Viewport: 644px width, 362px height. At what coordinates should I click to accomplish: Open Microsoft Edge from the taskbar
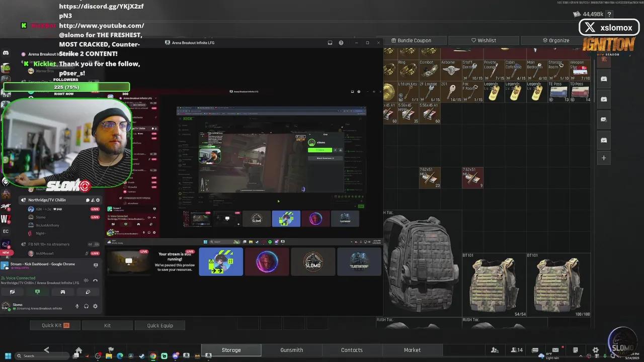[x=120, y=356]
